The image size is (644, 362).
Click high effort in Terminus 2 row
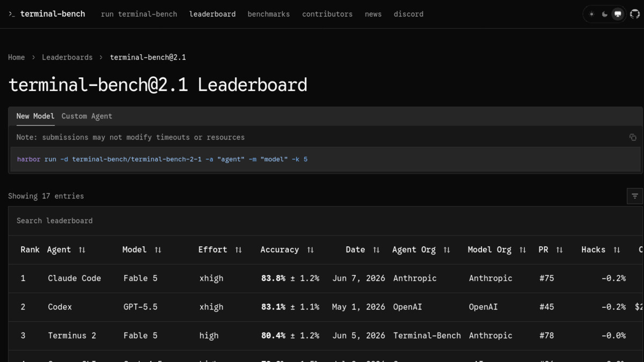pos(209,336)
